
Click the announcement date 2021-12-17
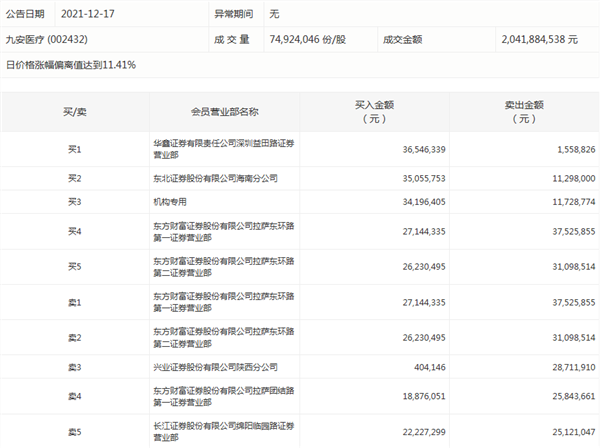point(88,14)
